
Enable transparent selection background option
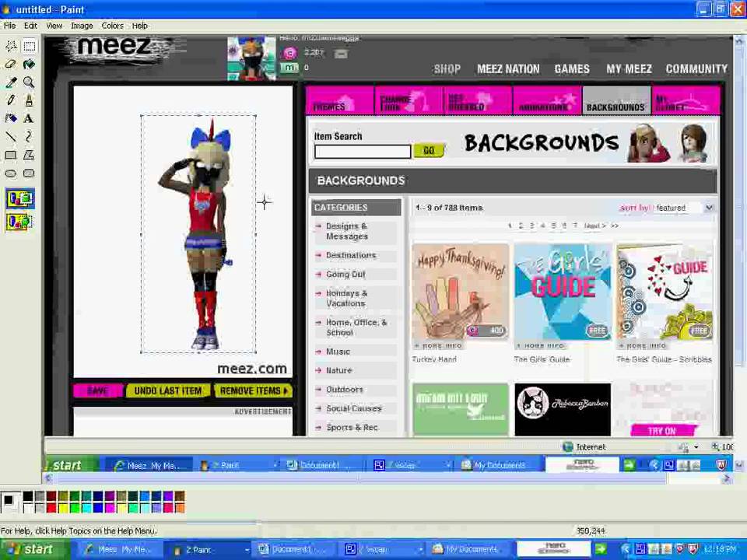tap(19, 222)
